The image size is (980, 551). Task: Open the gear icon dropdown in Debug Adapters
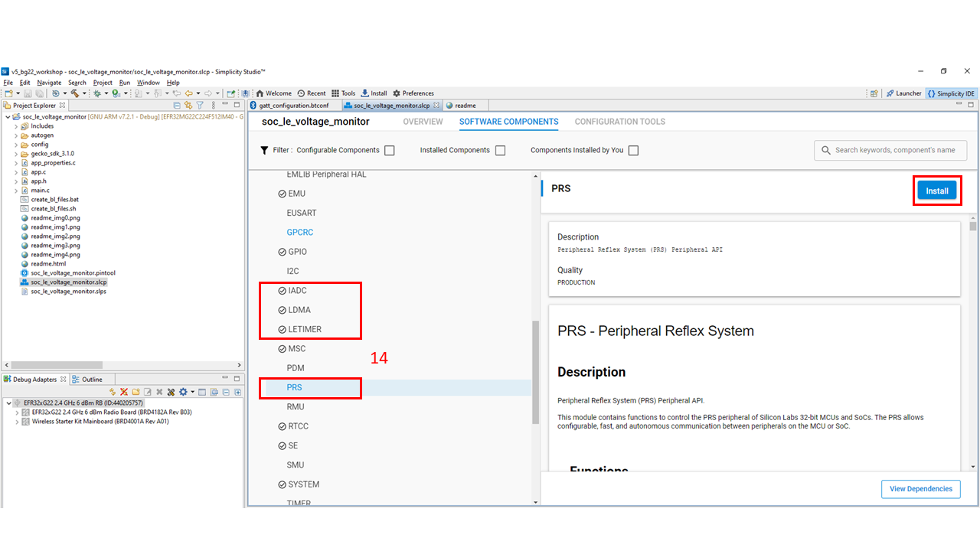click(192, 392)
